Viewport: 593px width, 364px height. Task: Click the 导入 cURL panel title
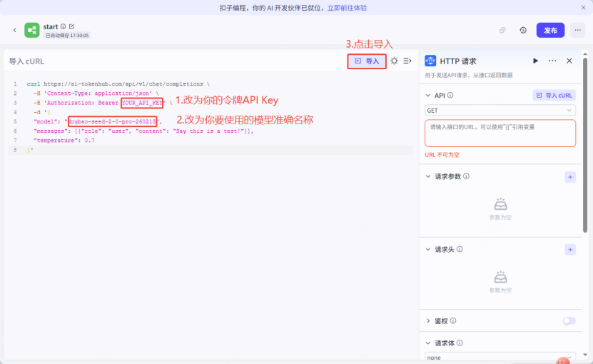tap(26, 61)
